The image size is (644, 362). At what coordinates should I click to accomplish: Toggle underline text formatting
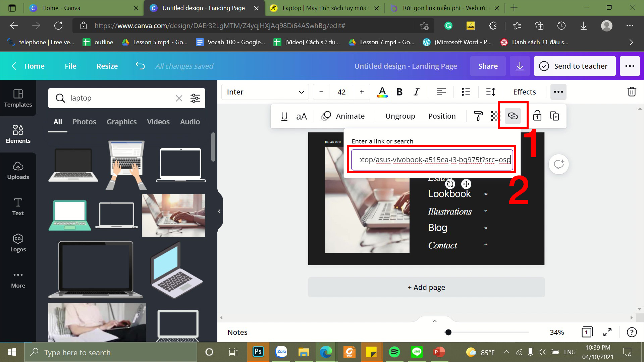[284, 116]
